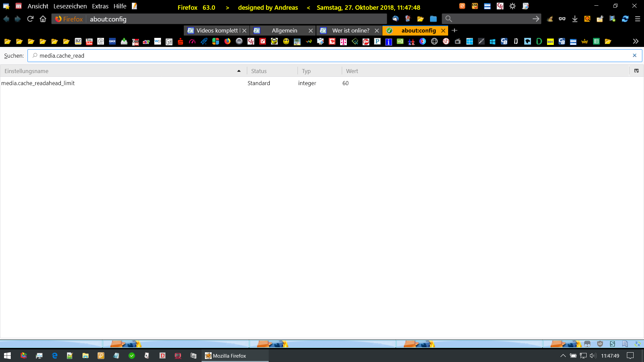The height and width of the screenshot is (362, 644).
Task: Go to the Firefox home page
Action: pyautogui.click(x=43, y=19)
